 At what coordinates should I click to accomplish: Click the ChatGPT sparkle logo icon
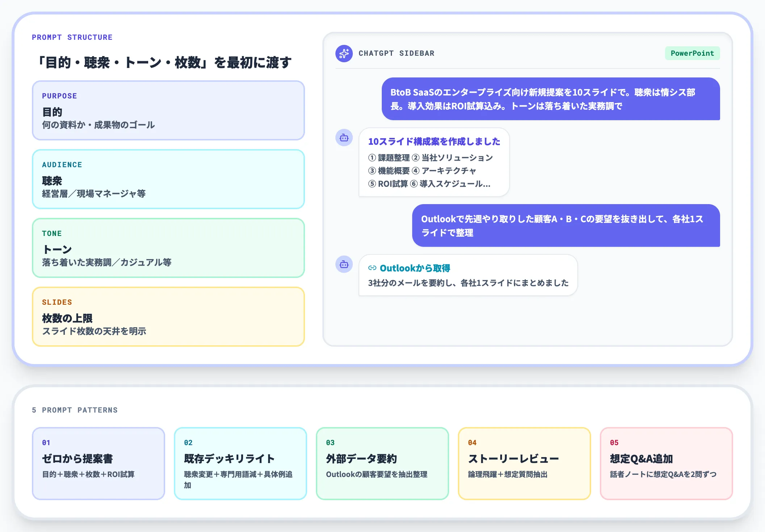point(344,54)
